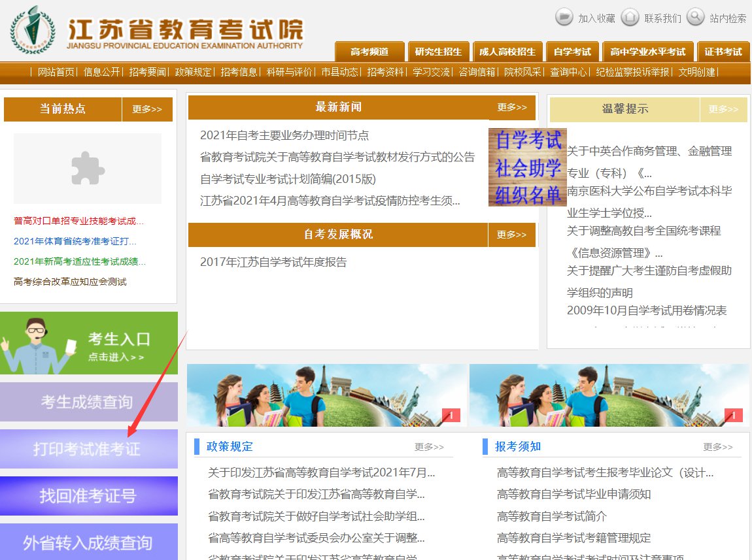The height and width of the screenshot is (560, 752).
Task: Select 查询中心 in navigation bar
Action: [x=568, y=72]
